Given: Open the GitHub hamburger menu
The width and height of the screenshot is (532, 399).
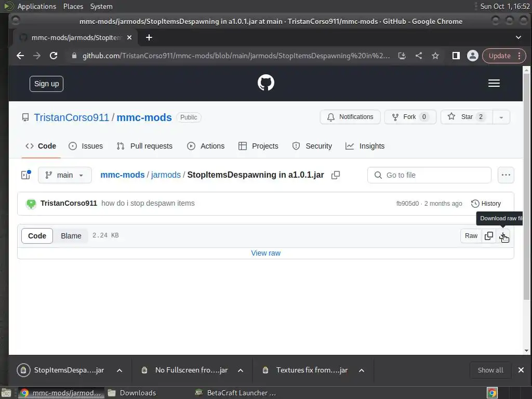Looking at the screenshot, I should [494, 83].
